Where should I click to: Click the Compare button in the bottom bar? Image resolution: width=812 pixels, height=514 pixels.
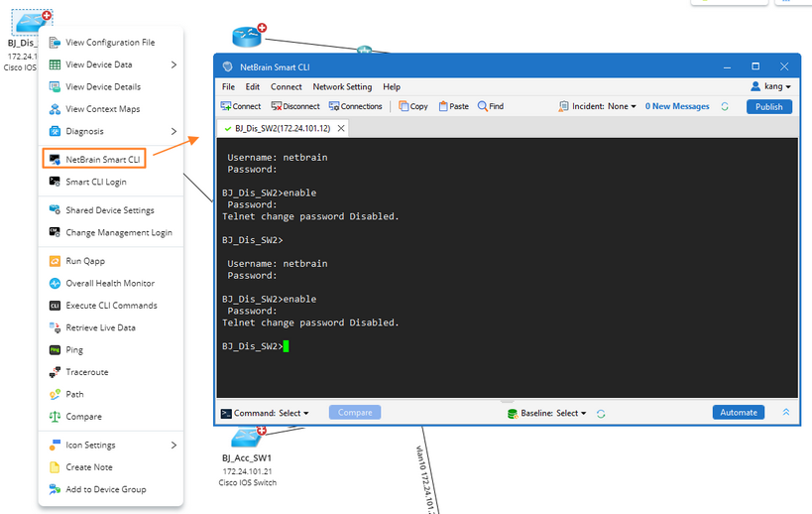(x=355, y=413)
